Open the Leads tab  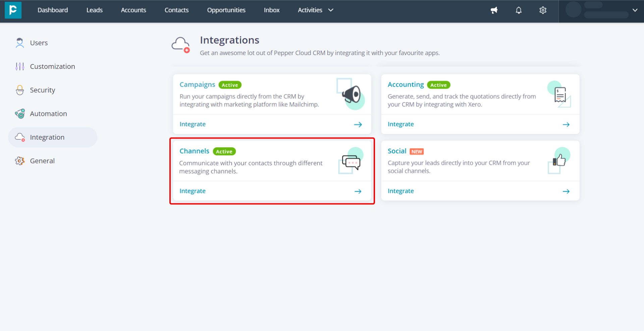(x=94, y=10)
